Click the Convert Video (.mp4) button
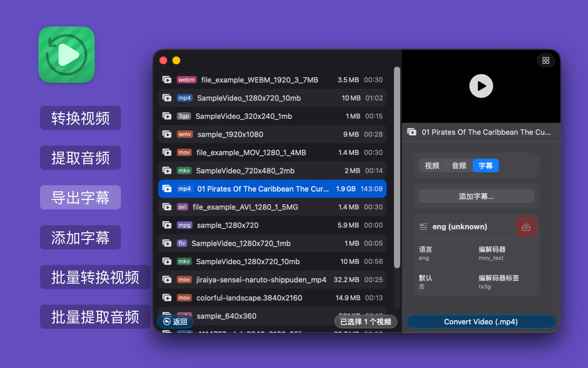 click(481, 322)
